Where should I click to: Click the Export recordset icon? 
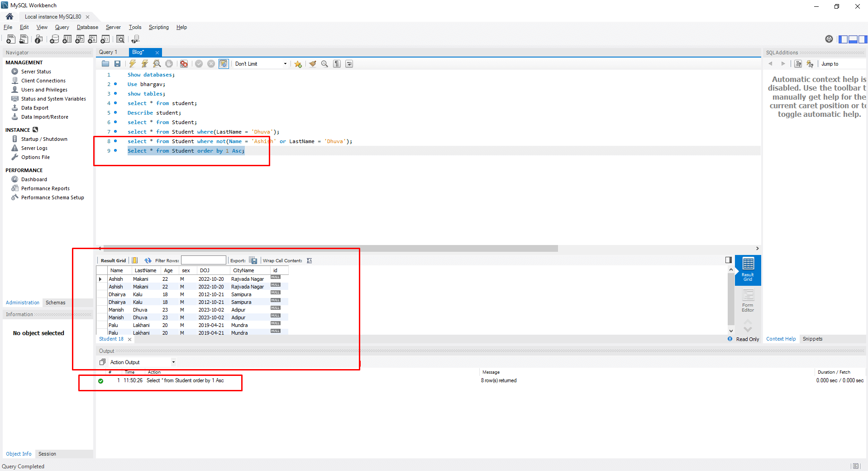253,260
